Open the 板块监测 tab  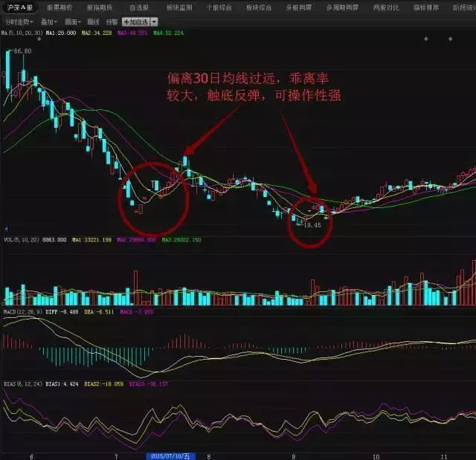pyautogui.click(x=178, y=7)
